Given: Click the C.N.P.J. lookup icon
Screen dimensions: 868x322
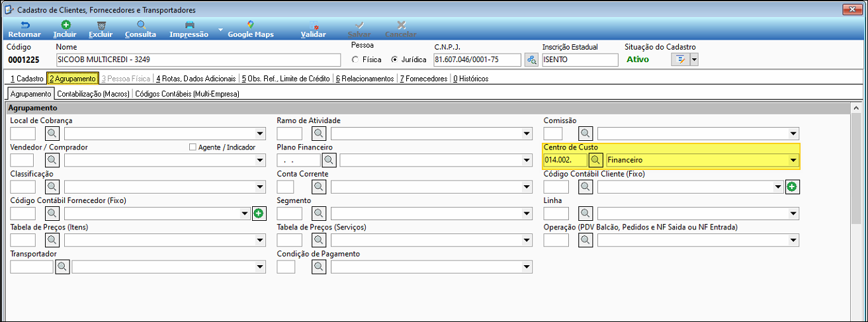Looking at the screenshot, I should pos(531,60).
